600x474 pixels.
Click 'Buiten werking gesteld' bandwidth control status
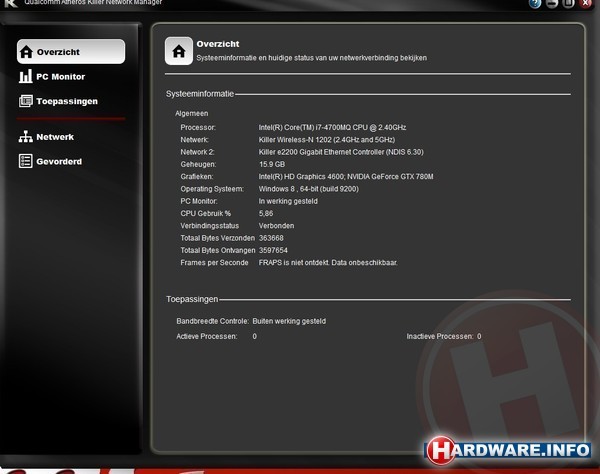289,321
